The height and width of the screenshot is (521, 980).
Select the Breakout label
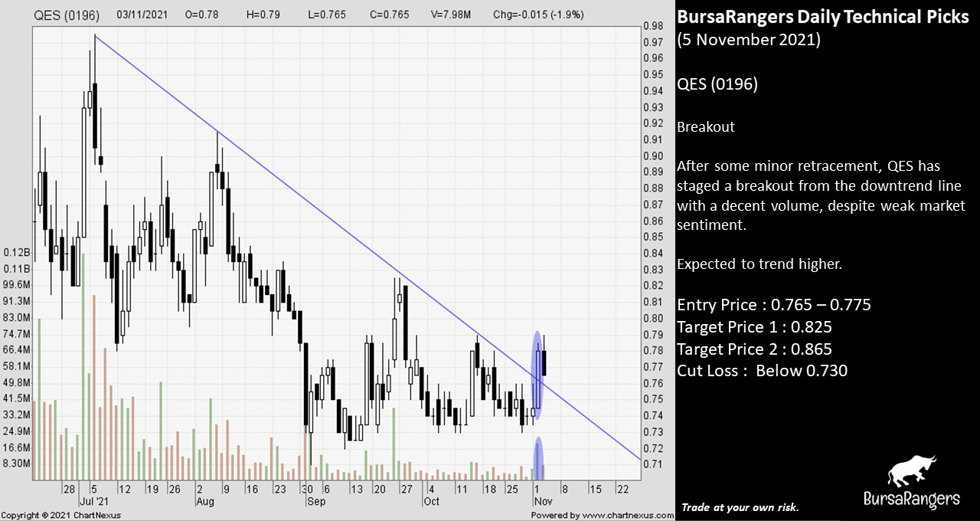click(x=706, y=127)
